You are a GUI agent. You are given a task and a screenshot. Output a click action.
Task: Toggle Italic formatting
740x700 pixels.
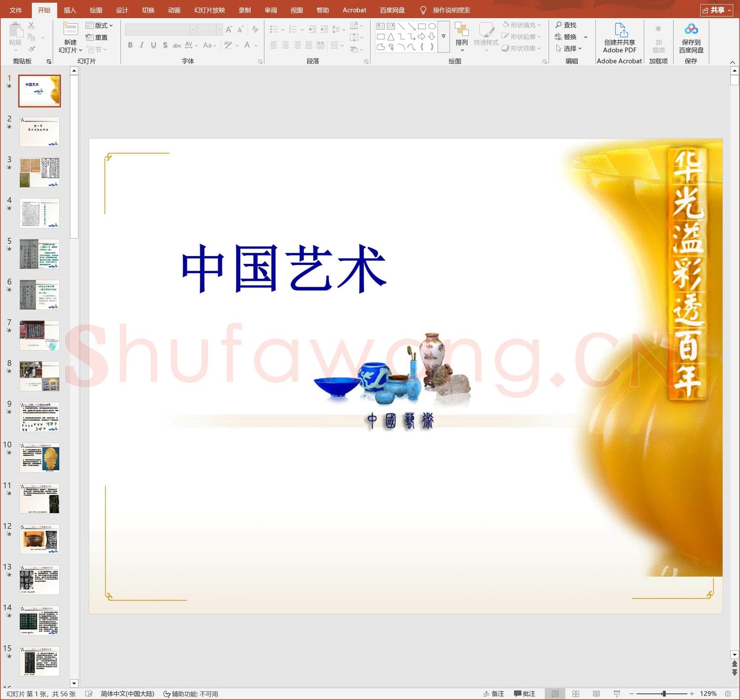coord(142,45)
